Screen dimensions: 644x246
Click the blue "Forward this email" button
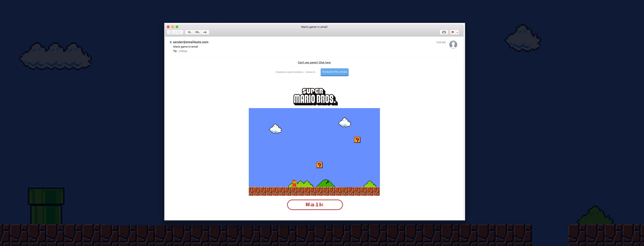pyautogui.click(x=334, y=72)
